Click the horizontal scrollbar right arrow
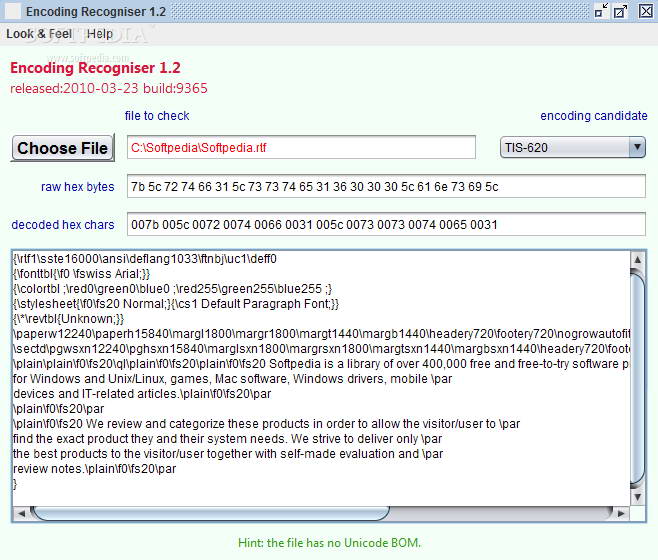The image size is (658, 560). [x=621, y=513]
